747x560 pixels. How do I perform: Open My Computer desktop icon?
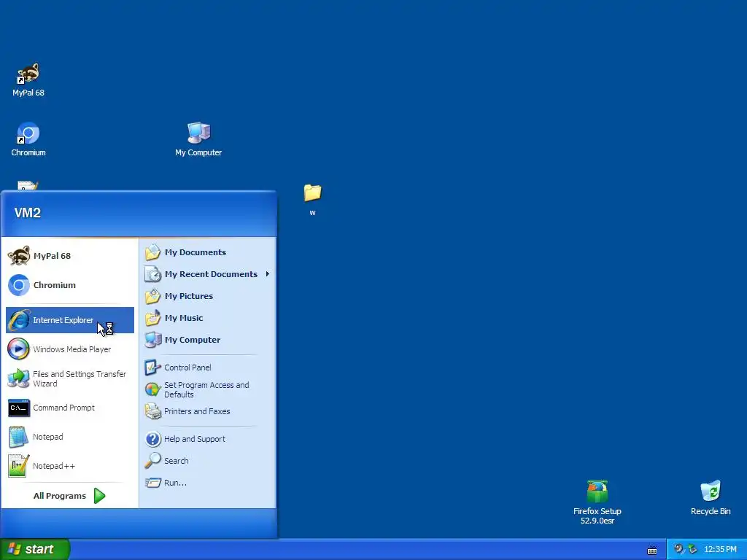(x=198, y=139)
